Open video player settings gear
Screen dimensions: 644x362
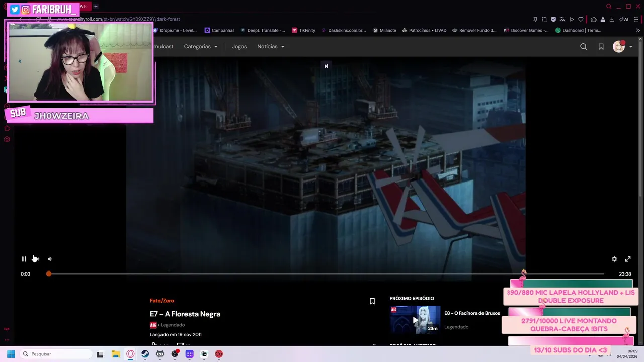coord(614,259)
